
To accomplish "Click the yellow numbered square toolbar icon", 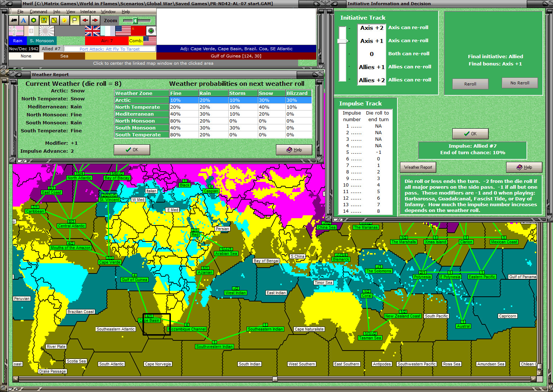I will point(54,20).
